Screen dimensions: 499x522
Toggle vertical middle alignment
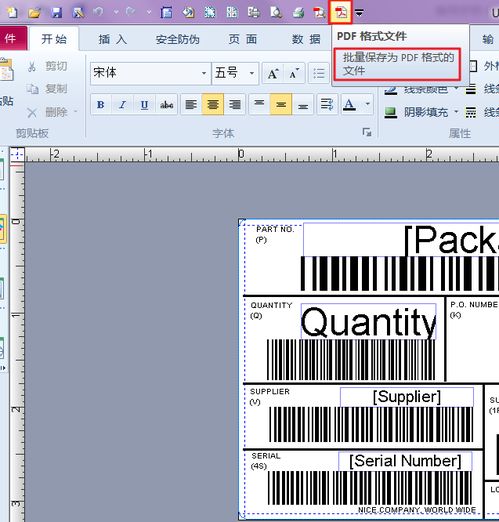(x=281, y=104)
